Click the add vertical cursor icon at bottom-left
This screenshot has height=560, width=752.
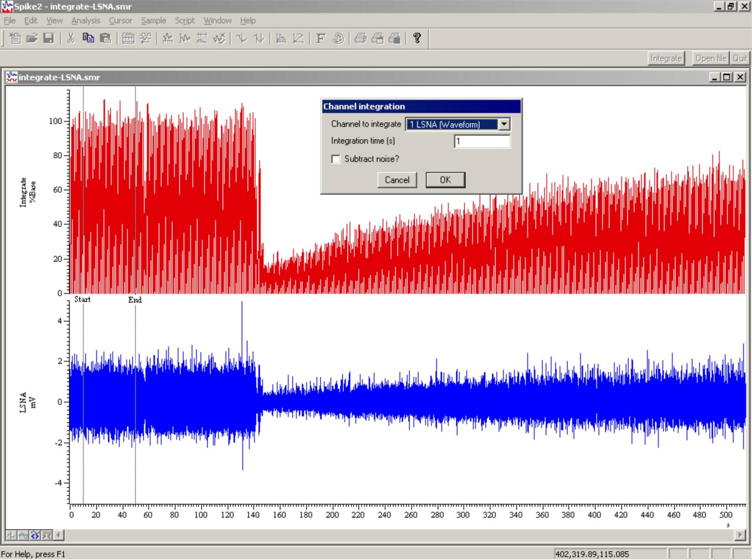(x=11, y=535)
